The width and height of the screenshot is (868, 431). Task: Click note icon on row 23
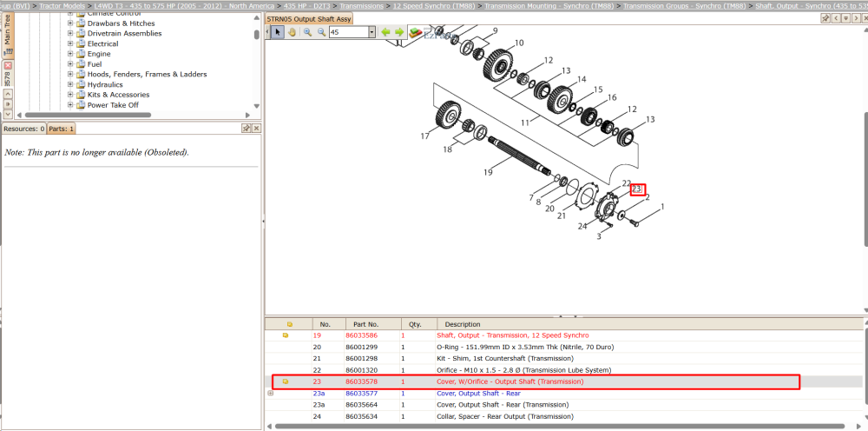coord(286,381)
